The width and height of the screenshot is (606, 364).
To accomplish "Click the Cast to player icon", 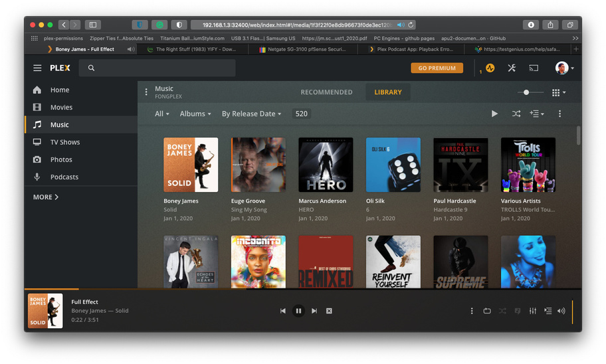I will [534, 68].
